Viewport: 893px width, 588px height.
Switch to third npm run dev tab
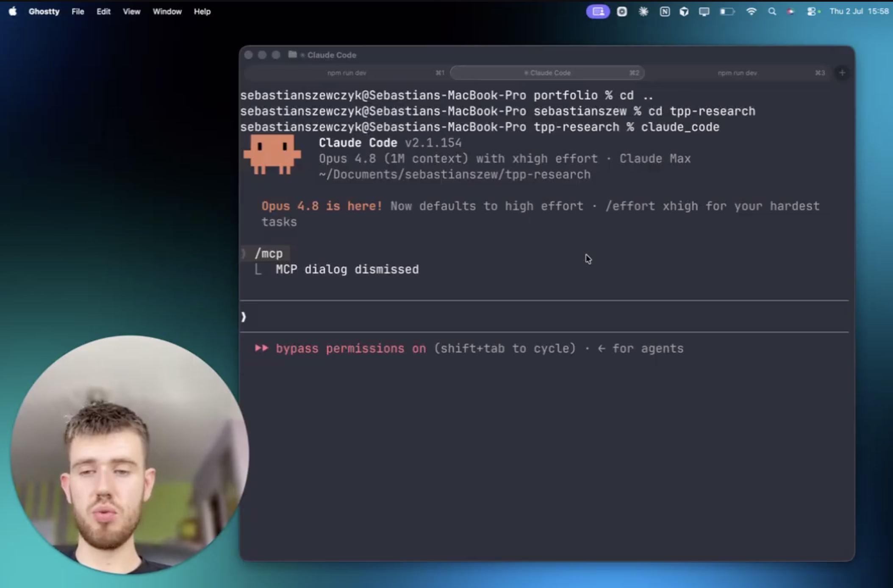pos(738,73)
